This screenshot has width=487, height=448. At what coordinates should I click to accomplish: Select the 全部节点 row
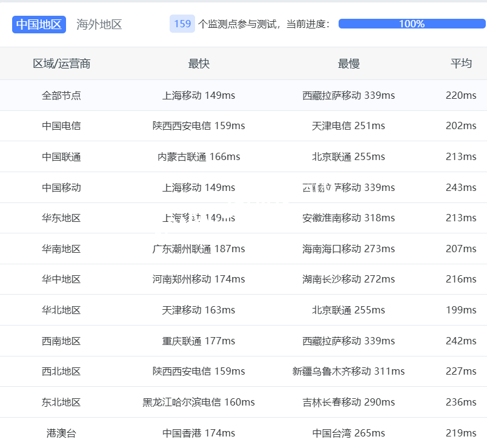(61, 95)
